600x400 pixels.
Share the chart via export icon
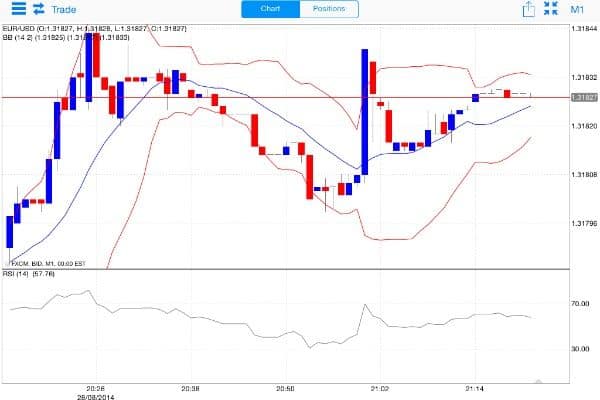[x=528, y=9]
